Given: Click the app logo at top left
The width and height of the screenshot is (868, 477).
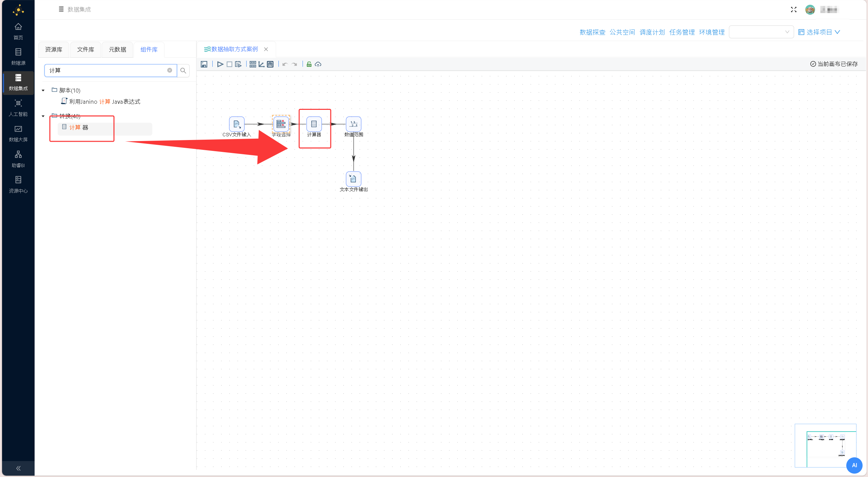Looking at the screenshot, I should (18, 10).
